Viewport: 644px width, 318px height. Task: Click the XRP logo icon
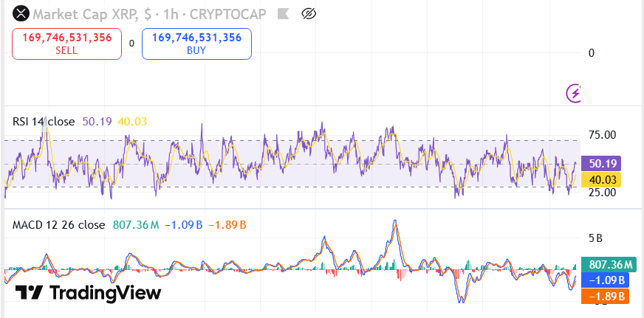(x=21, y=14)
